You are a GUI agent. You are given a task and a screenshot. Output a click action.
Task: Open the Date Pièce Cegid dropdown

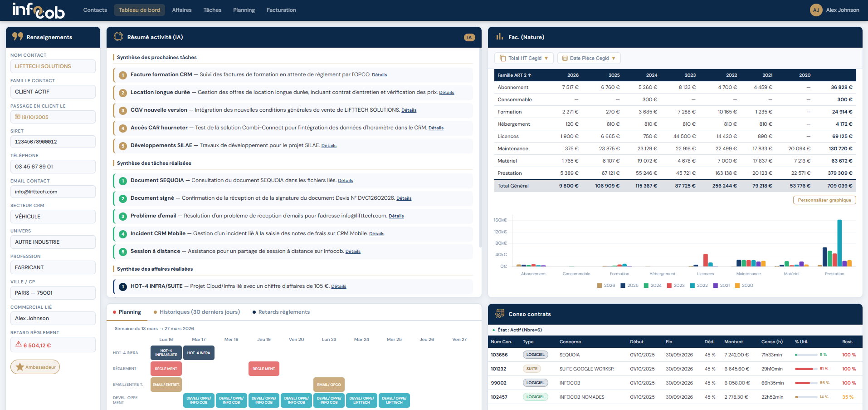tap(589, 58)
